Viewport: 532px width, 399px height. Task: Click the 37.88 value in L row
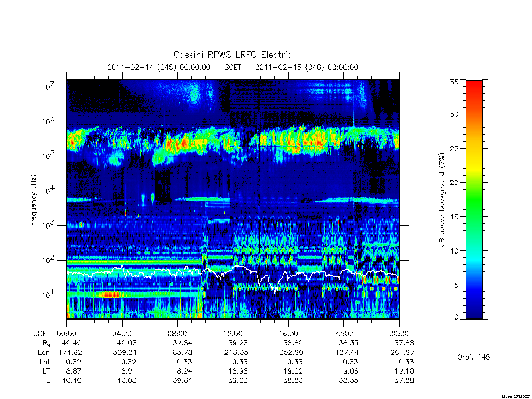(x=404, y=381)
